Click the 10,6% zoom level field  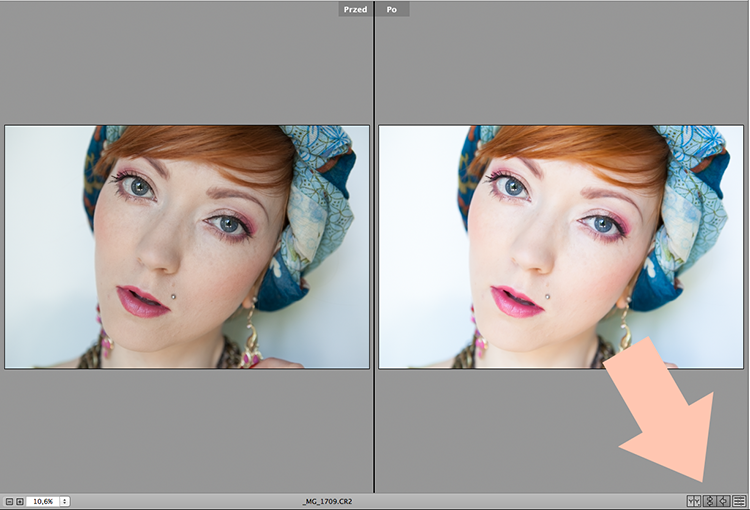click(x=43, y=501)
